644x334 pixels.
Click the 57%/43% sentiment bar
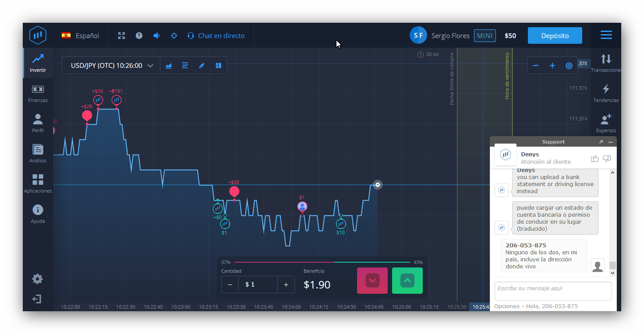pos(322,262)
